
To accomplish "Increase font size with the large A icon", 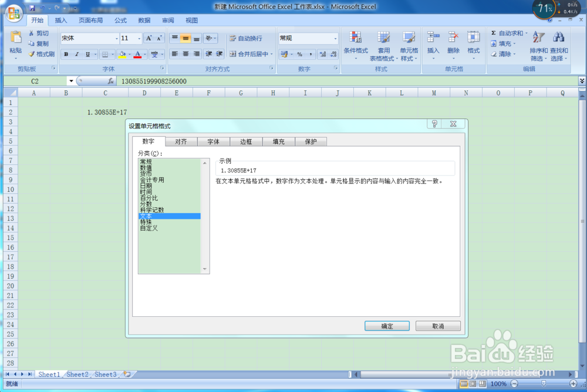I will [x=149, y=38].
